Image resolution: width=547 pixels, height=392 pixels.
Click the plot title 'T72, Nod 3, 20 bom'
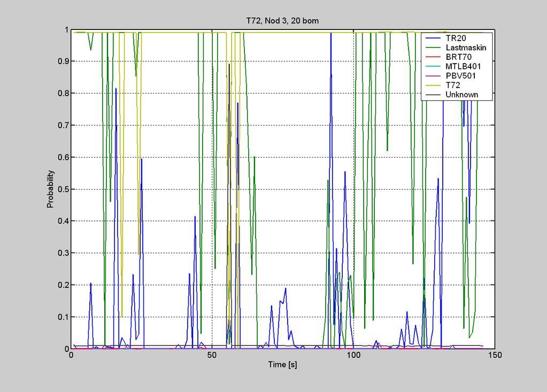(282, 21)
